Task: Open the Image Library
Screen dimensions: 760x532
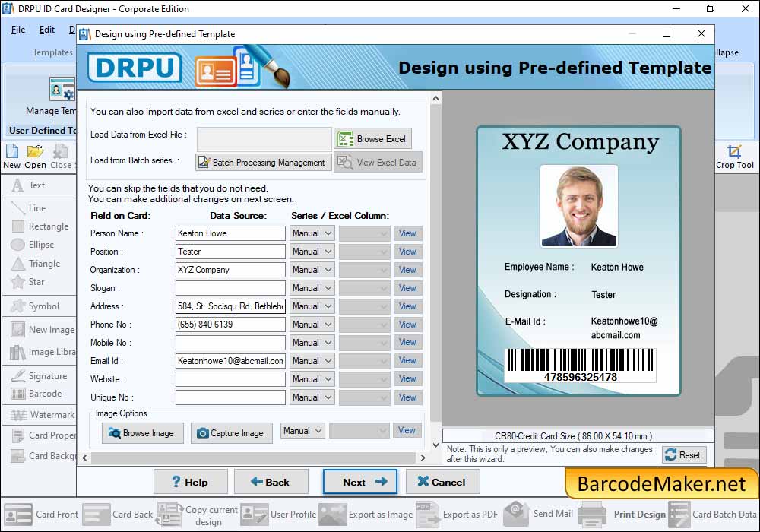Action: (43, 352)
